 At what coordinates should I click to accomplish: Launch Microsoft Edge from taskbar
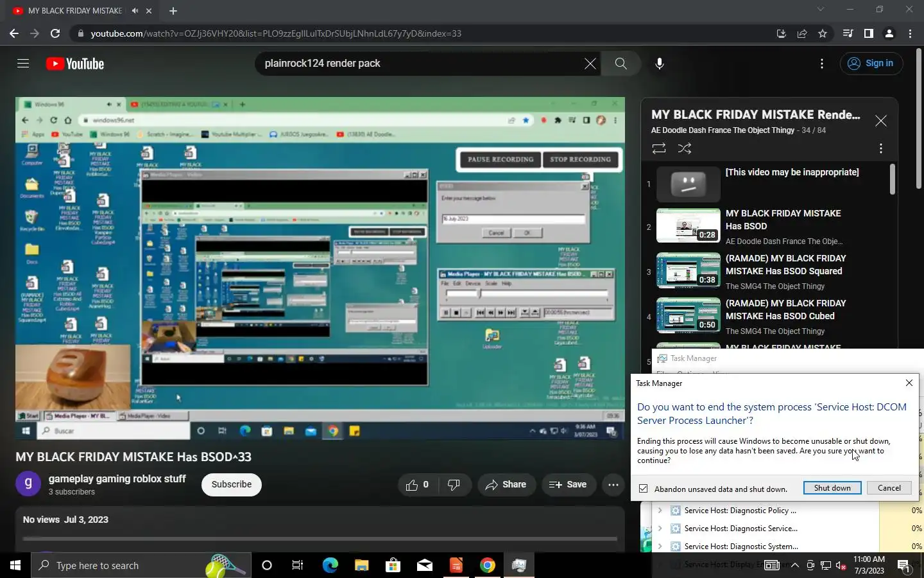tap(330, 565)
